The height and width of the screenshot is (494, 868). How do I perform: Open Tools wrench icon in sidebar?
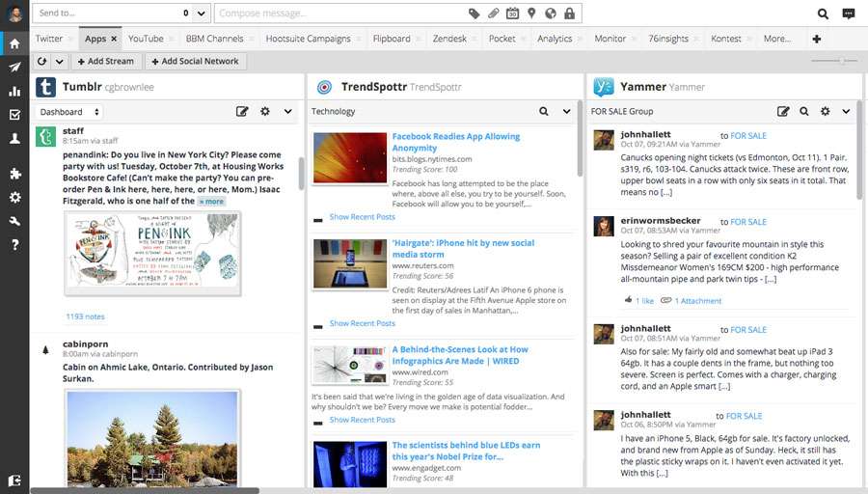[14, 221]
